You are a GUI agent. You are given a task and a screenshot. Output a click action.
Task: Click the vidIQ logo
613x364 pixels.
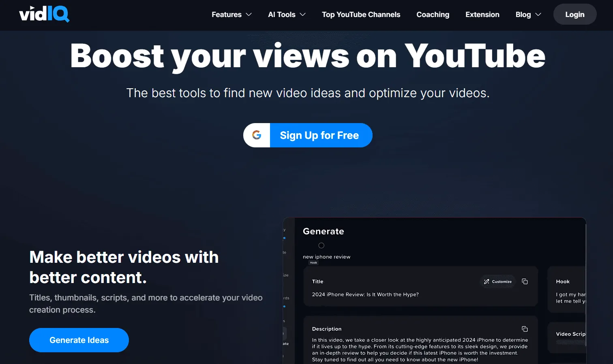coord(44,14)
